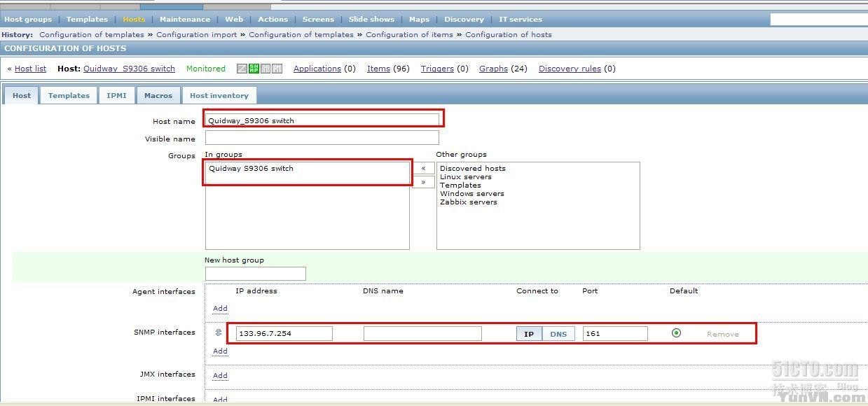Open the Web menu item
Image resolution: width=868 pixels, height=406 pixels.
[234, 19]
